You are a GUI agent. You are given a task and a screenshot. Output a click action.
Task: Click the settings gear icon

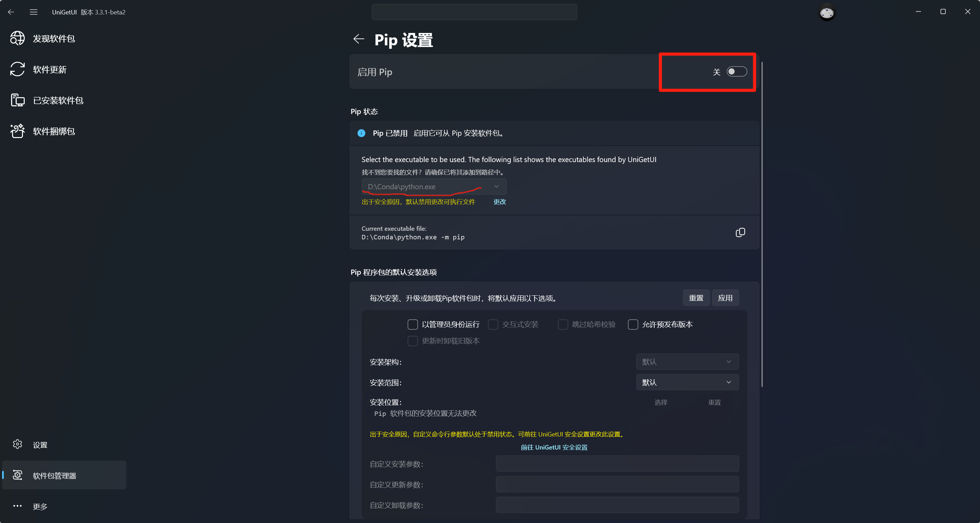tap(17, 444)
